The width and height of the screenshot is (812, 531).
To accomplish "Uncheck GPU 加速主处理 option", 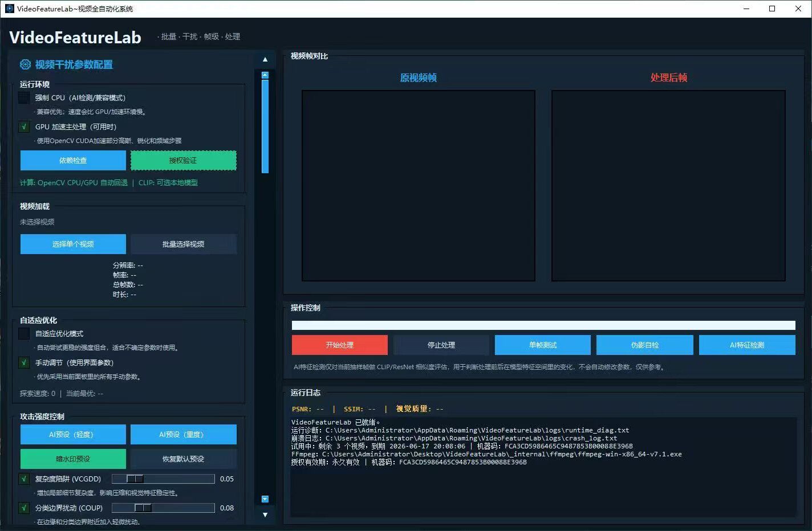I will click(x=24, y=126).
